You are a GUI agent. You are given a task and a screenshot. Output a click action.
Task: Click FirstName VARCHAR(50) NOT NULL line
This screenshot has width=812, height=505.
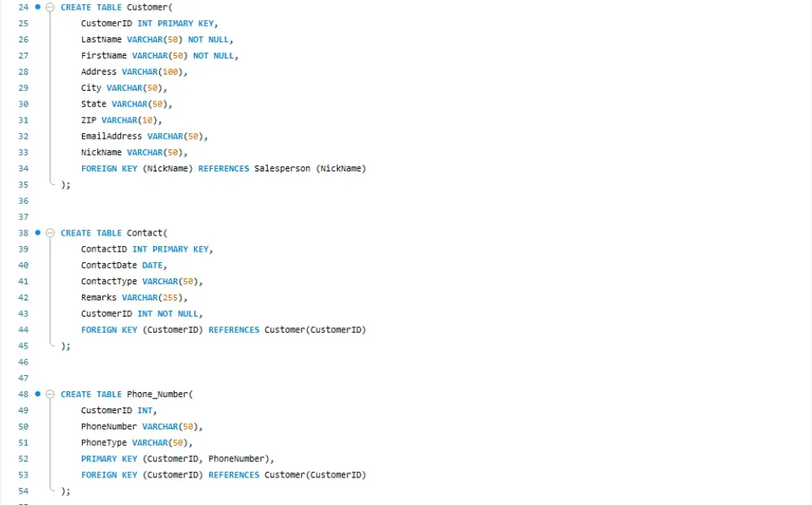coord(159,55)
